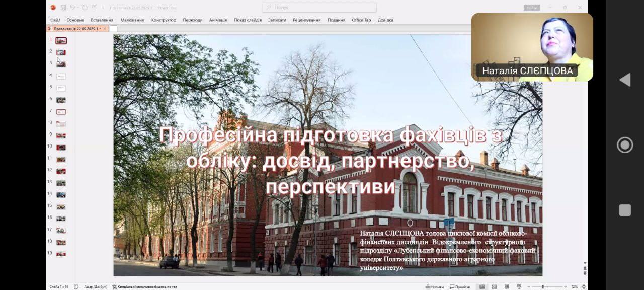
Task: Click the PowerPoint app icon in title bar
Action: (x=53, y=8)
